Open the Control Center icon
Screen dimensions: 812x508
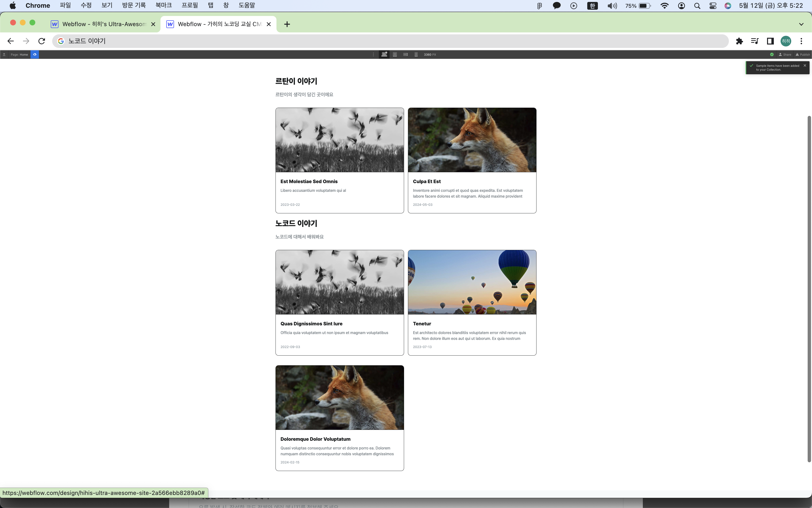(x=713, y=6)
